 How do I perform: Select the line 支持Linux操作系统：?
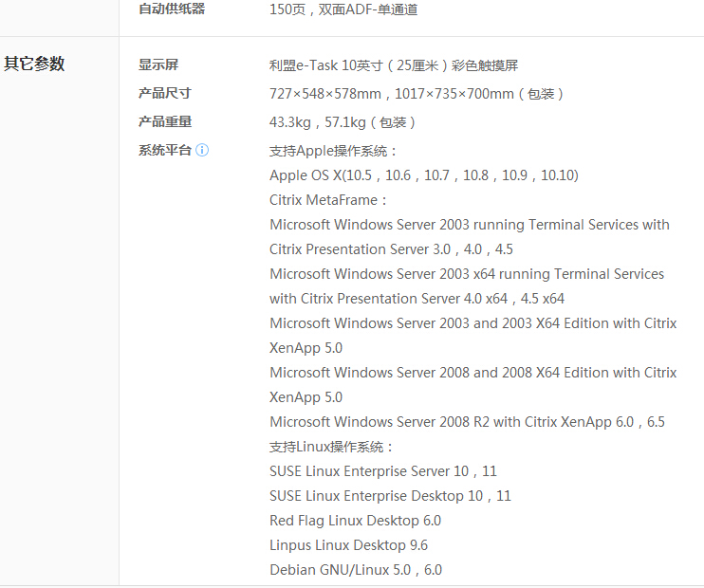point(331,447)
